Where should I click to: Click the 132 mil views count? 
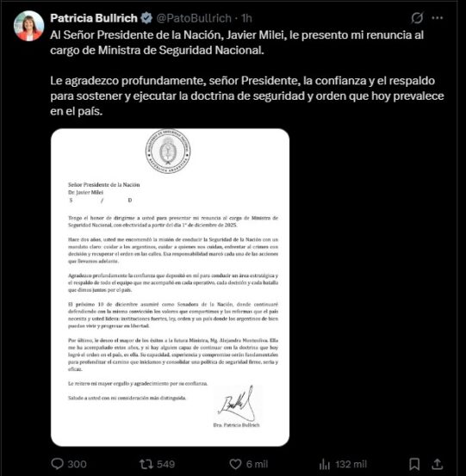[x=351, y=464]
